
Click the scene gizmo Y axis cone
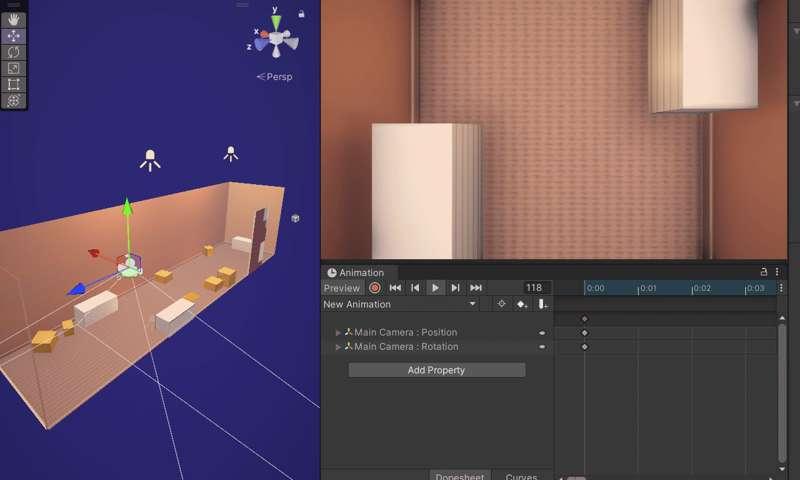tap(276, 22)
